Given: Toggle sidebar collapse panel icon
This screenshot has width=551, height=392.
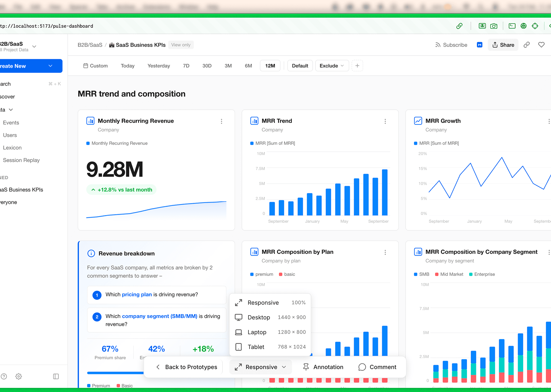Looking at the screenshot, I should (56, 376).
